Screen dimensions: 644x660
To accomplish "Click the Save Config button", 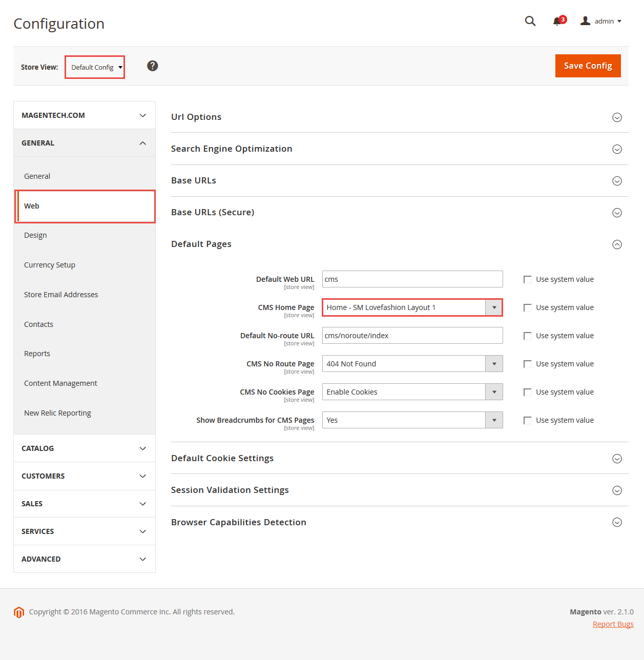I will pos(588,66).
